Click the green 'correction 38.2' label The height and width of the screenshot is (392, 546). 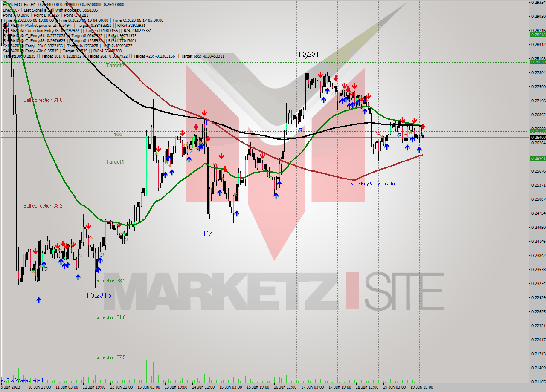(110, 281)
